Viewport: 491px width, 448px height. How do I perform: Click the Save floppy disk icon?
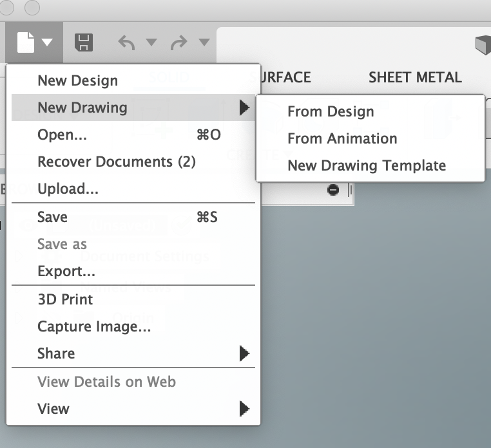(84, 42)
